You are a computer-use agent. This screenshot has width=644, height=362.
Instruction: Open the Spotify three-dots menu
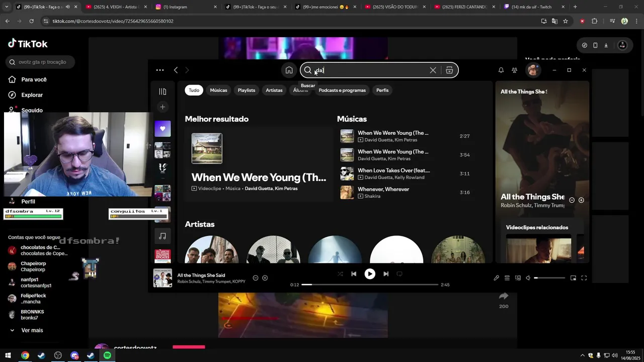tap(160, 70)
